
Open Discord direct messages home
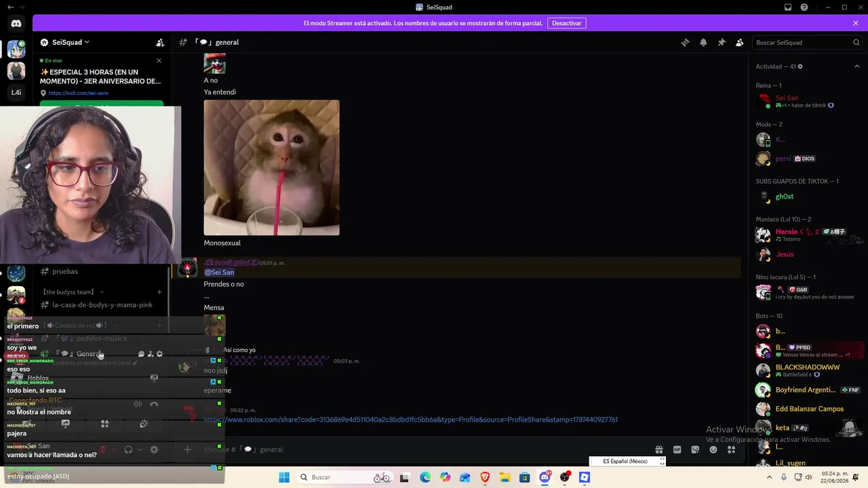(16, 23)
